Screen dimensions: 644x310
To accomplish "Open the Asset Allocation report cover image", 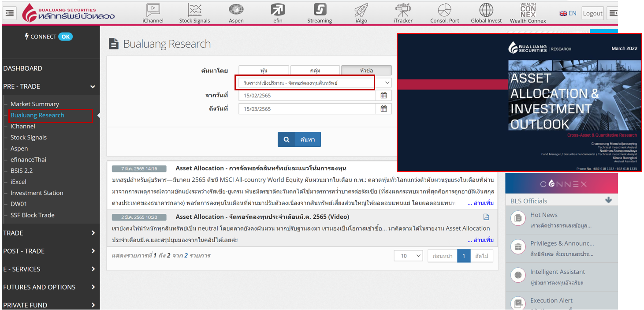I will point(519,102).
